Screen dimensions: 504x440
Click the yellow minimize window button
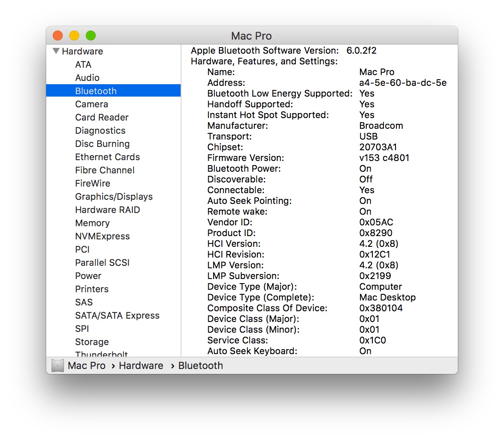[74, 35]
